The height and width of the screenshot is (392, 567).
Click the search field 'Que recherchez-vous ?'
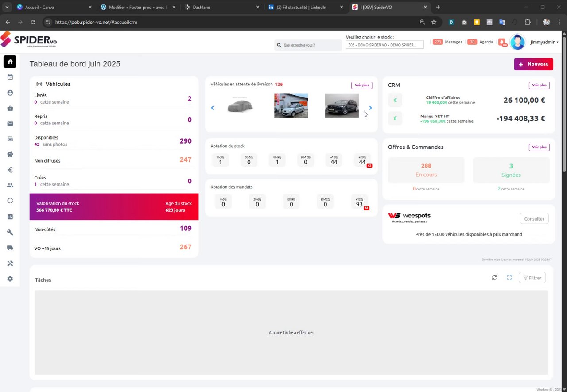(x=308, y=45)
